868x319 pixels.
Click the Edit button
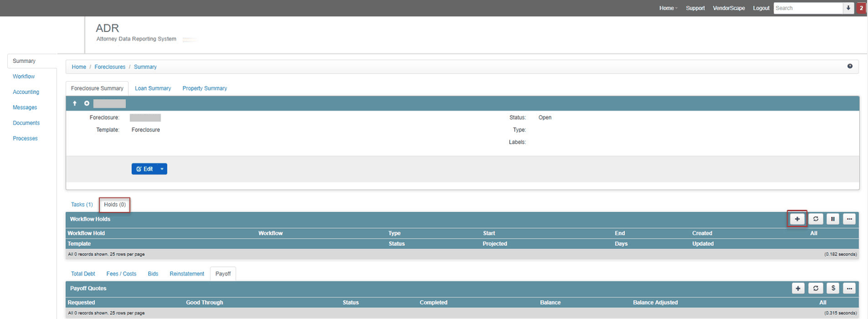144,169
